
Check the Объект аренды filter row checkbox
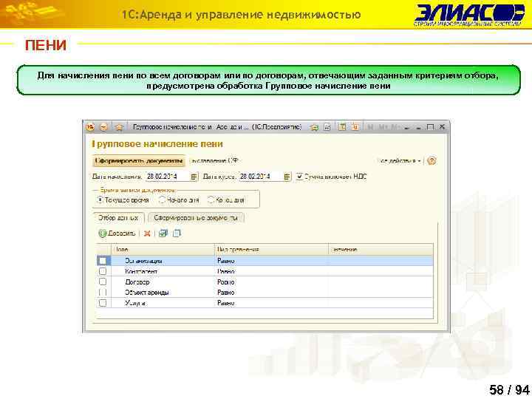[103, 293]
